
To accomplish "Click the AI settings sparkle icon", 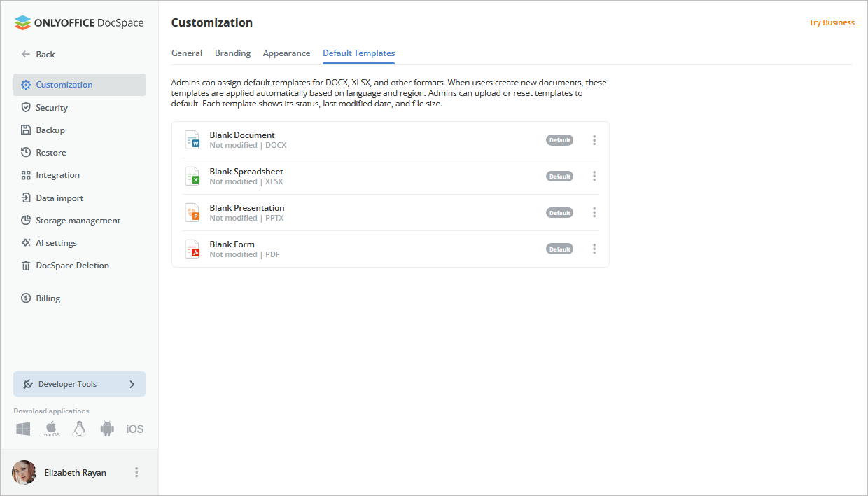I will click(26, 242).
